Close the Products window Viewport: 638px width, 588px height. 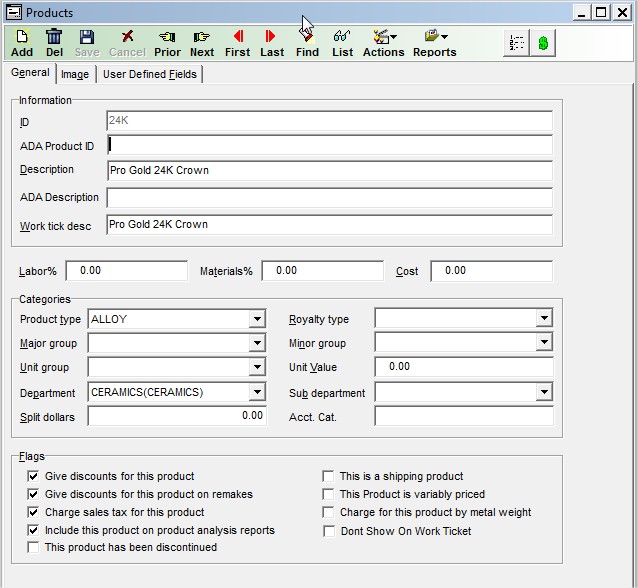click(x=622, y=13)
